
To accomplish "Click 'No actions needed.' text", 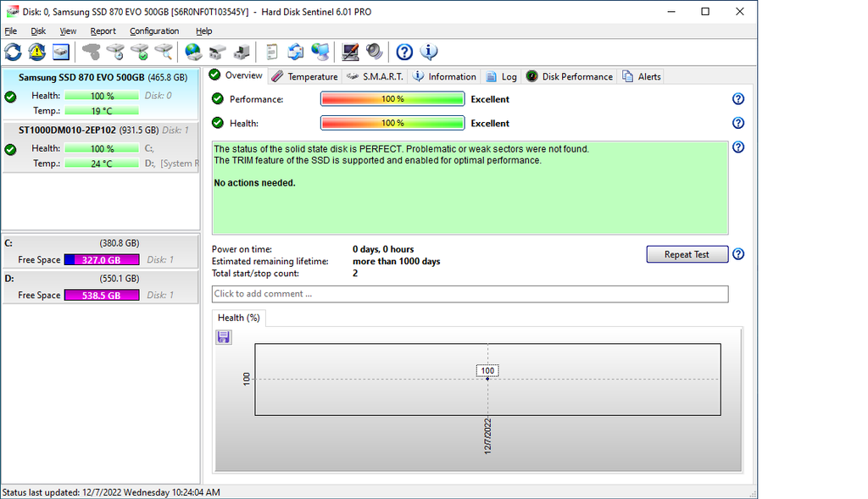I will point(254,183).
